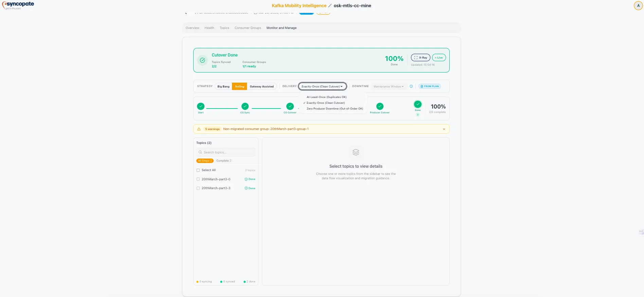This screenshot has height=297, width=644.
Task: Click the Search topics field
Action: pos(226,152)
